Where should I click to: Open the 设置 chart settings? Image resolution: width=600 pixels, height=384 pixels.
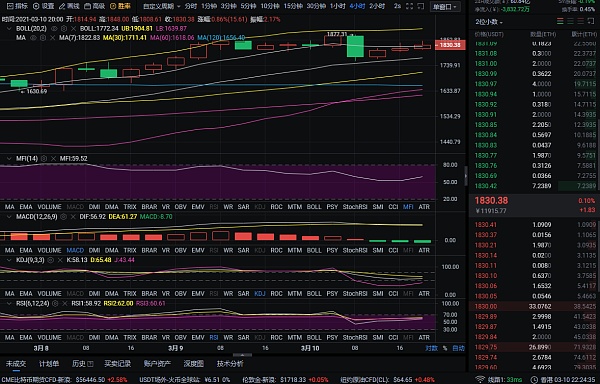(x=43, y=6)
